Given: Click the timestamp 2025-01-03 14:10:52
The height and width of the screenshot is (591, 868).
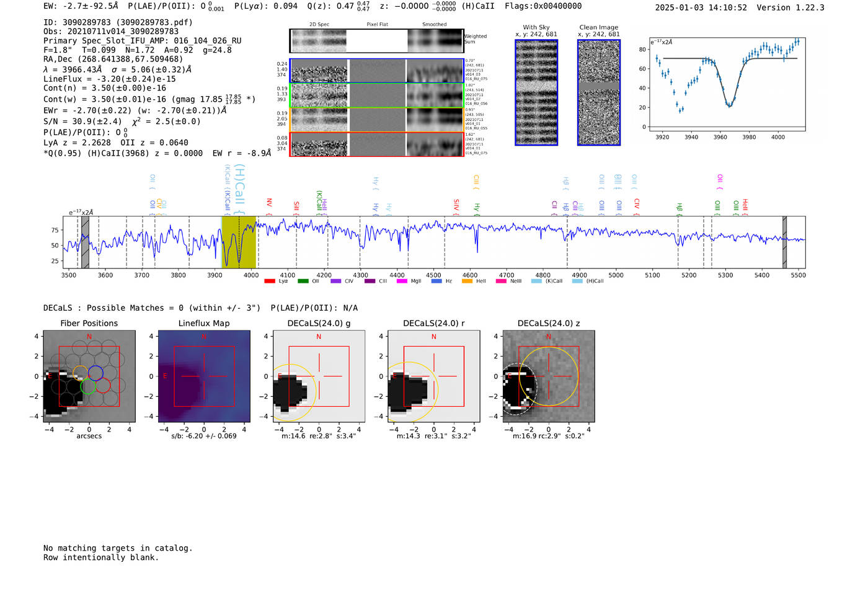Looking at the screenshot, I should (701, 7).
